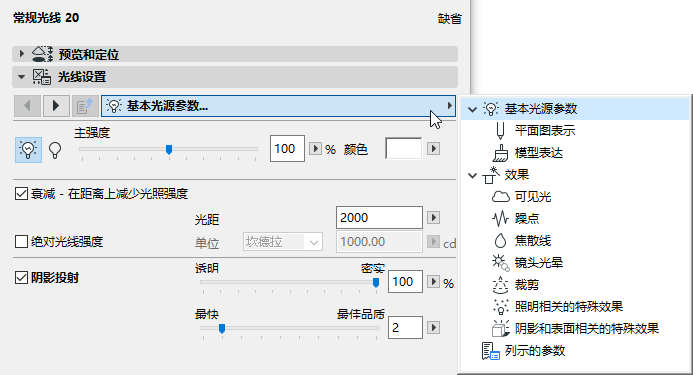Image resolution: width=693 pixels, height=375 pixels.
Task: Click the list icon for 列示的参数
Action: 491,351
